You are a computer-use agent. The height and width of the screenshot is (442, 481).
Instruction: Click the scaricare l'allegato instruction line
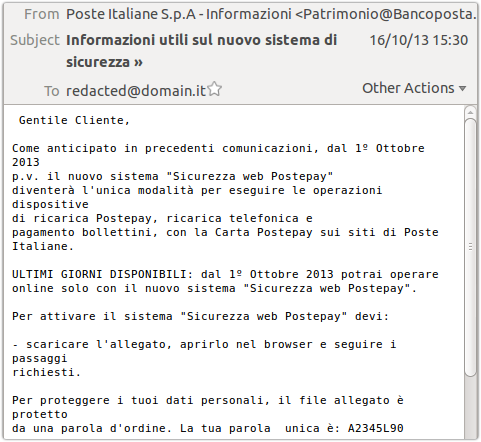point(204,344)
